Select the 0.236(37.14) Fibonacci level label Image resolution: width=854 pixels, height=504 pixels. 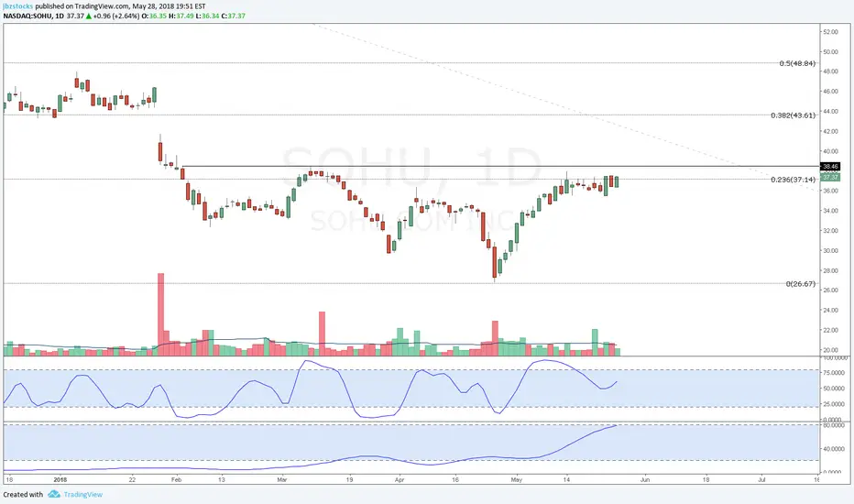tap(793, 180)
